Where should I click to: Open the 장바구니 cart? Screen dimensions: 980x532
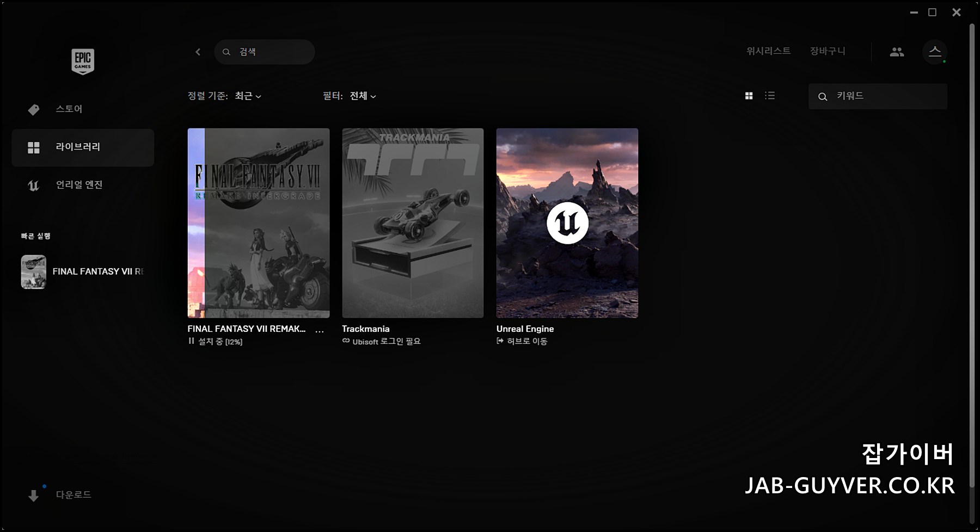(828, 51)
